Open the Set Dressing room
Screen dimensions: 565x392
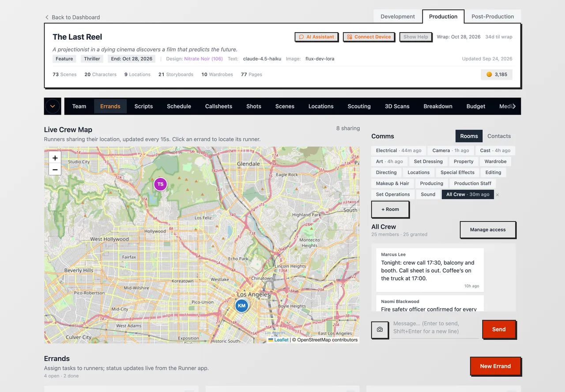click(428, 161)
